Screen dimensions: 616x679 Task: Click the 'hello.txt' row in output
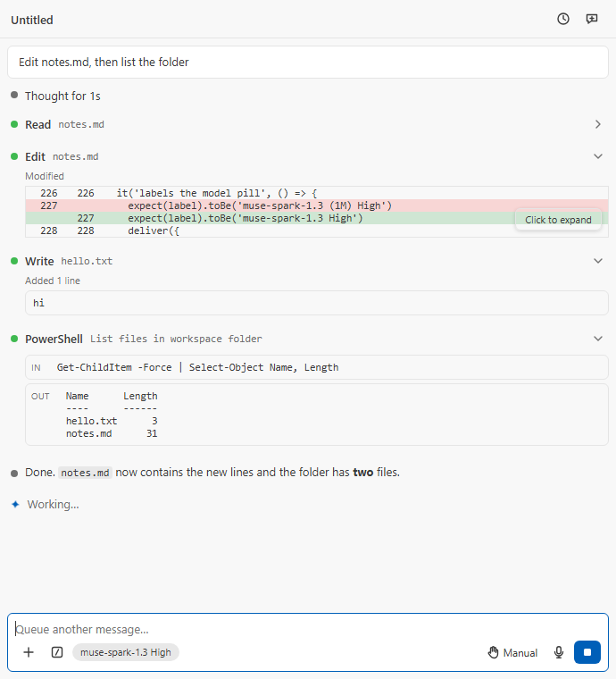[x=112, y=421]
